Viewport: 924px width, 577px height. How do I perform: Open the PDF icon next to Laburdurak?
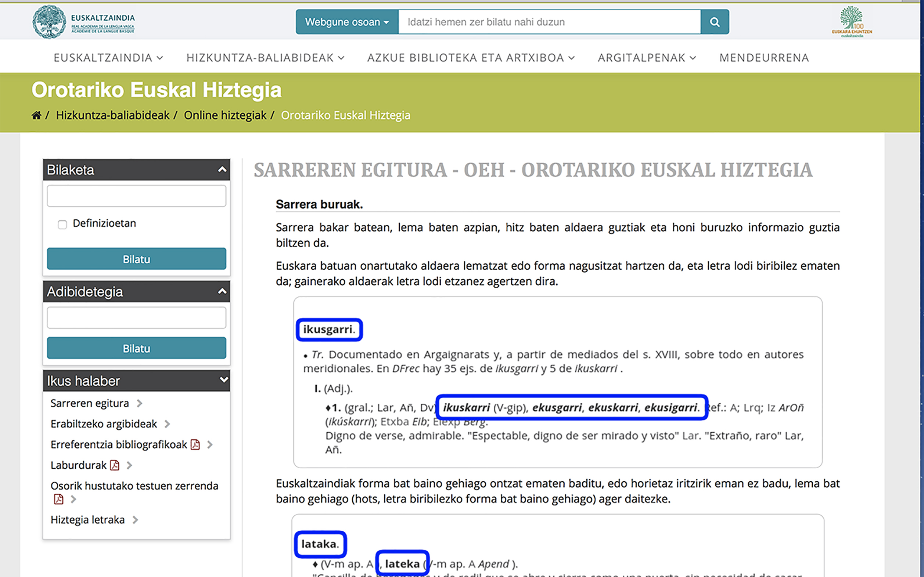(115, 465)
